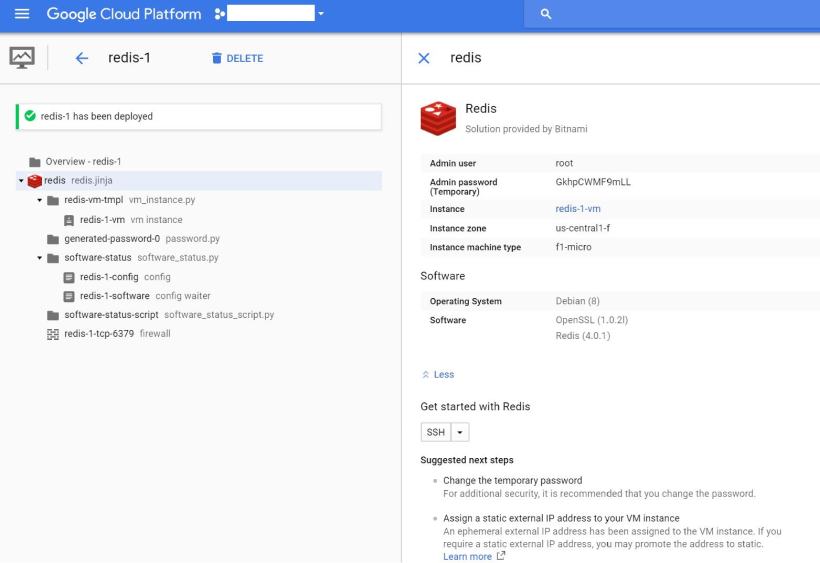Open the SSH options dropdown arrow
Image resolution: width=820 pixels, height=563 pixels.
(x=460, y=432)
